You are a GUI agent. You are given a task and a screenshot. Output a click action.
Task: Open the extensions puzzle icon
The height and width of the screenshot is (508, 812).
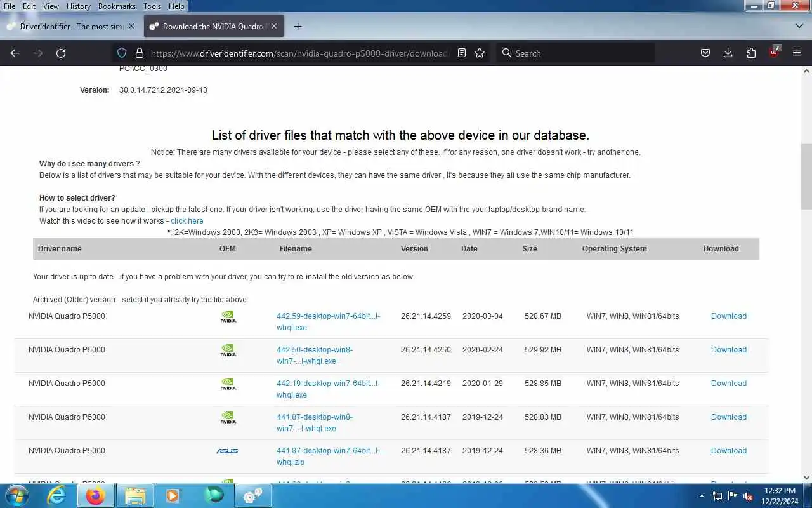[751, 53]
